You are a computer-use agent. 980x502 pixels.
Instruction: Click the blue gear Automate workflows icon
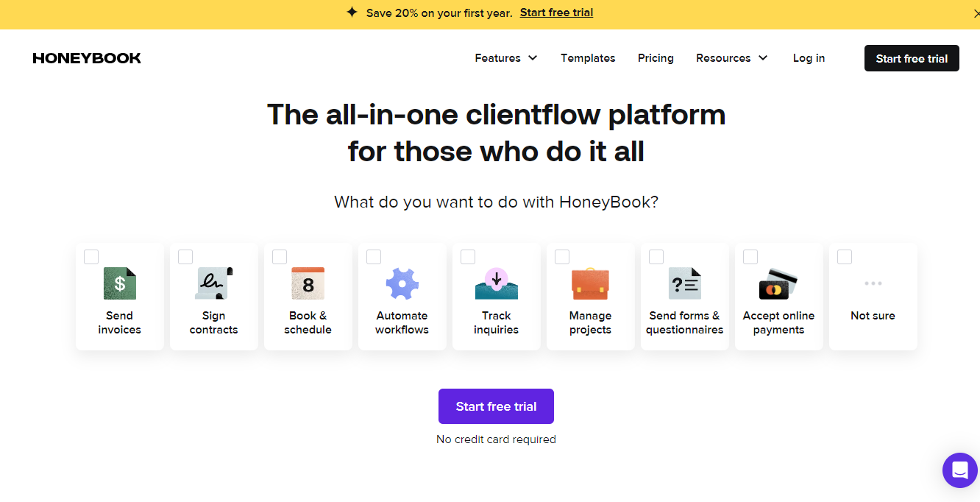click(402, 283)
